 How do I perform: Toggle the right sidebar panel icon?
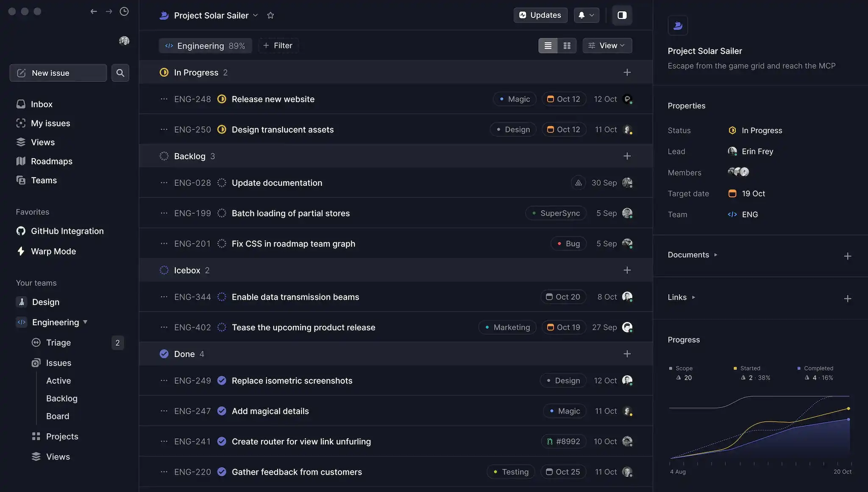[x=622, y=15]
